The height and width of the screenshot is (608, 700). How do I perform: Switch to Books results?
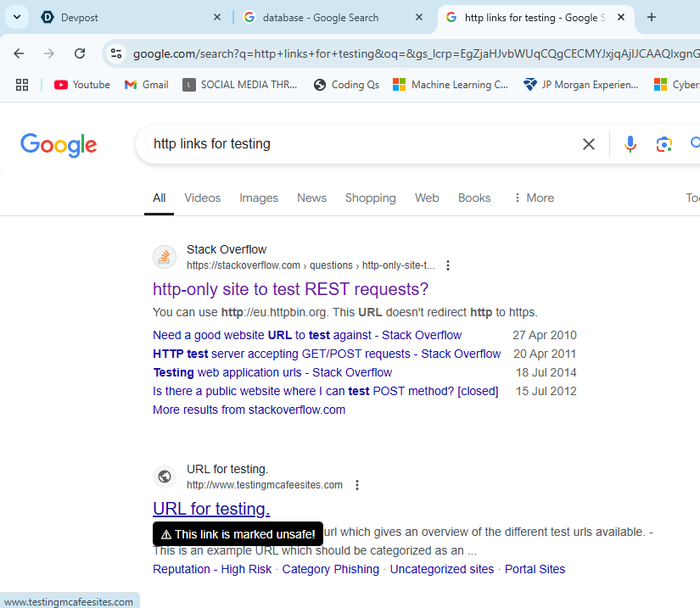pos(474,198)
